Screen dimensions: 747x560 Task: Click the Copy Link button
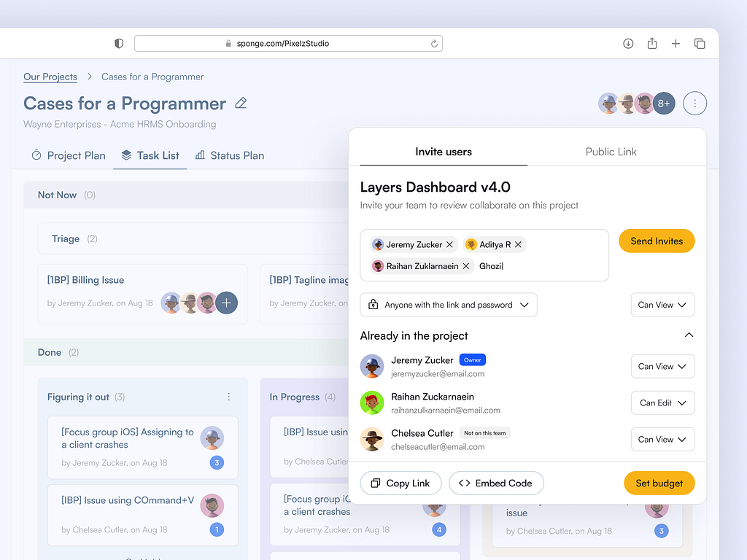tap(400, 483)
